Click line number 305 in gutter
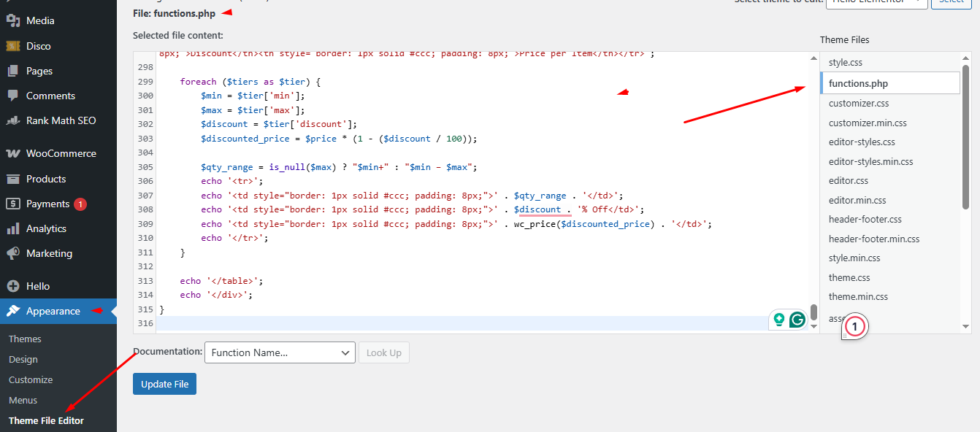Viewport: 980px width, 432px height. click(145, 167)
